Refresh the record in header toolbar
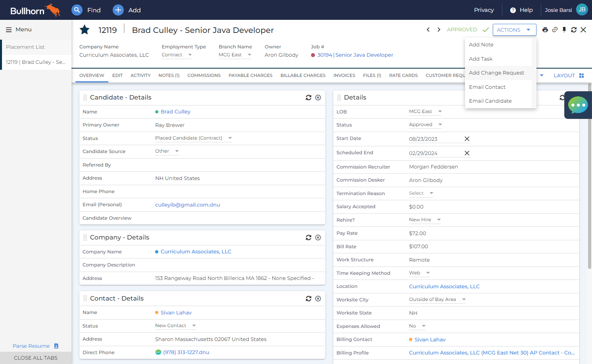Screen dimensions: 592x364 [574, 30]
